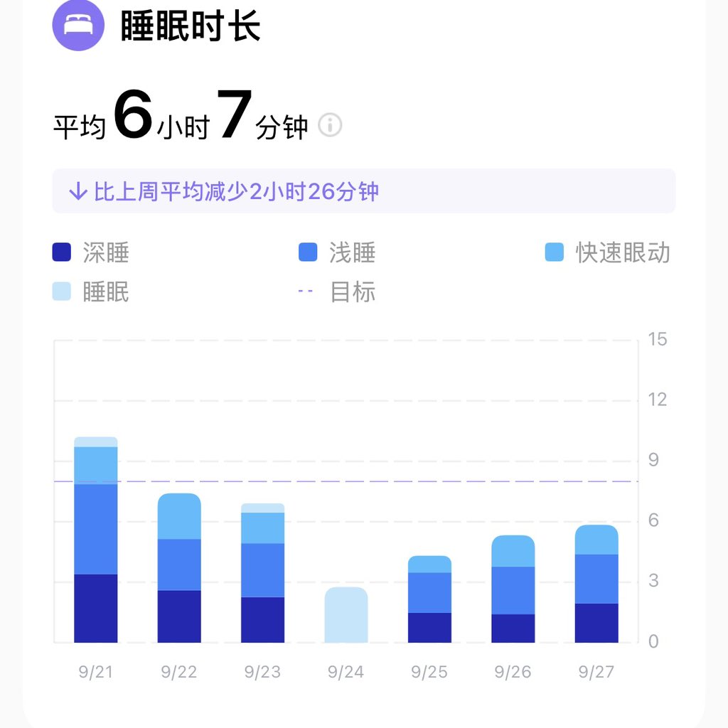The width and height of the screenshot is (728, 728).
Task: Select the 9/22 sleep bar
Action: tap(179, 568)
